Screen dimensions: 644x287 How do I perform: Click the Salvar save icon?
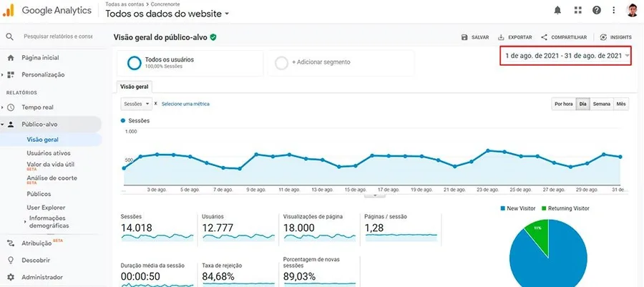[x=465, y=37]
